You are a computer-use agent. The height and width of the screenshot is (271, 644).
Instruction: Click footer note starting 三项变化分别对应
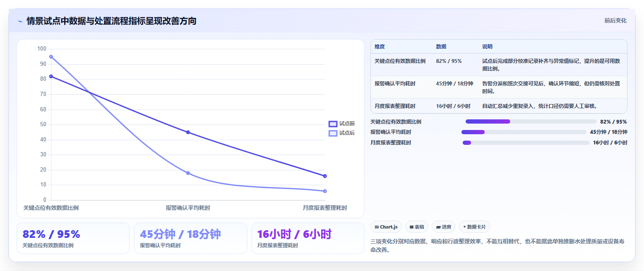497,246
